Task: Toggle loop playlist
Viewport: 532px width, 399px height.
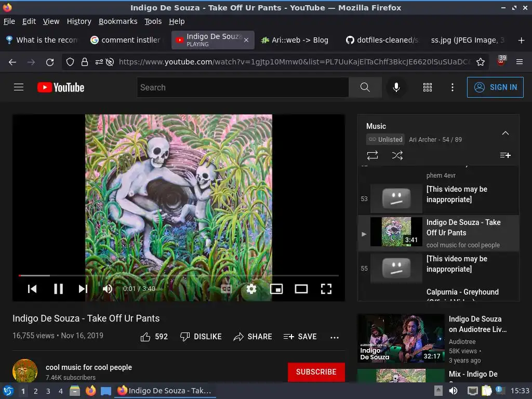Action: pyautogui.click(x=372, y=155)
